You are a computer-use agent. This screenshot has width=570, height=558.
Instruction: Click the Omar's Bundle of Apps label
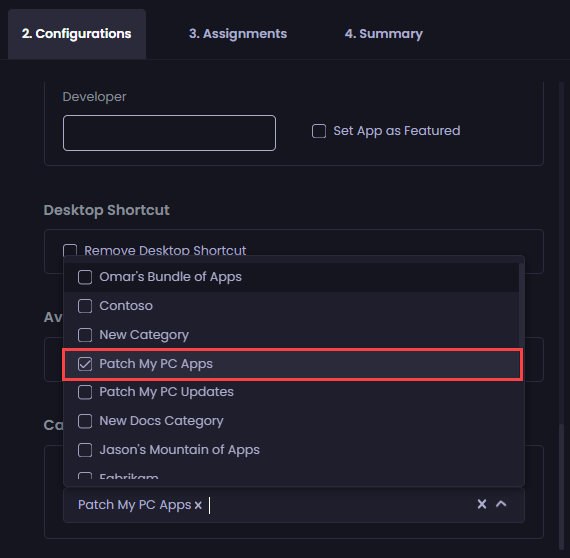[x=170, y=277]
